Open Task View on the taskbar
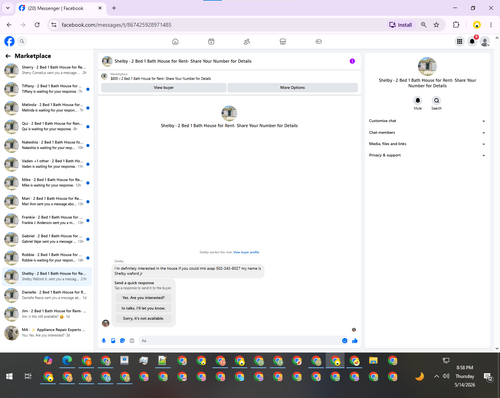500x398 pixels. pyautogui.click(x=28, y=376)
